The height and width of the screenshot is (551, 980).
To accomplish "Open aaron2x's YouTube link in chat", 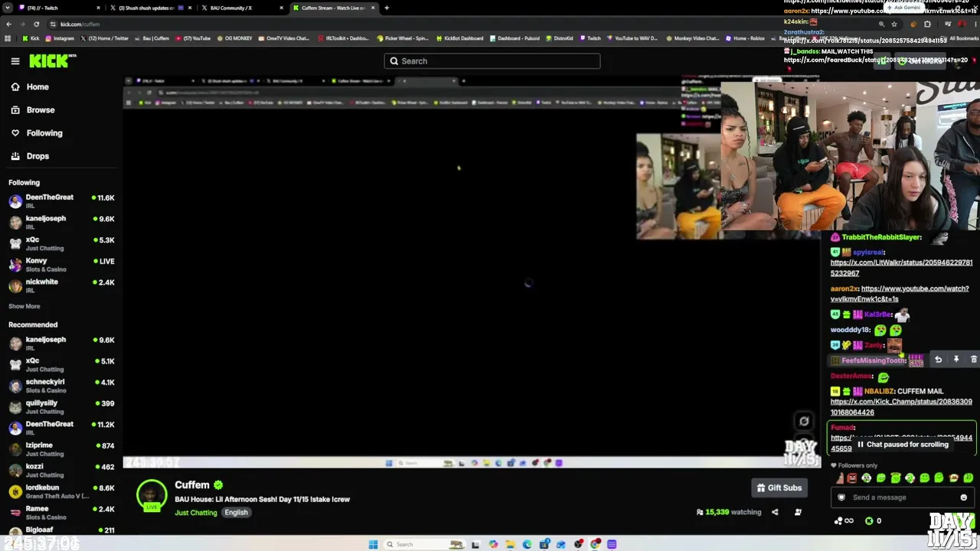I will (x=900, y=294).
